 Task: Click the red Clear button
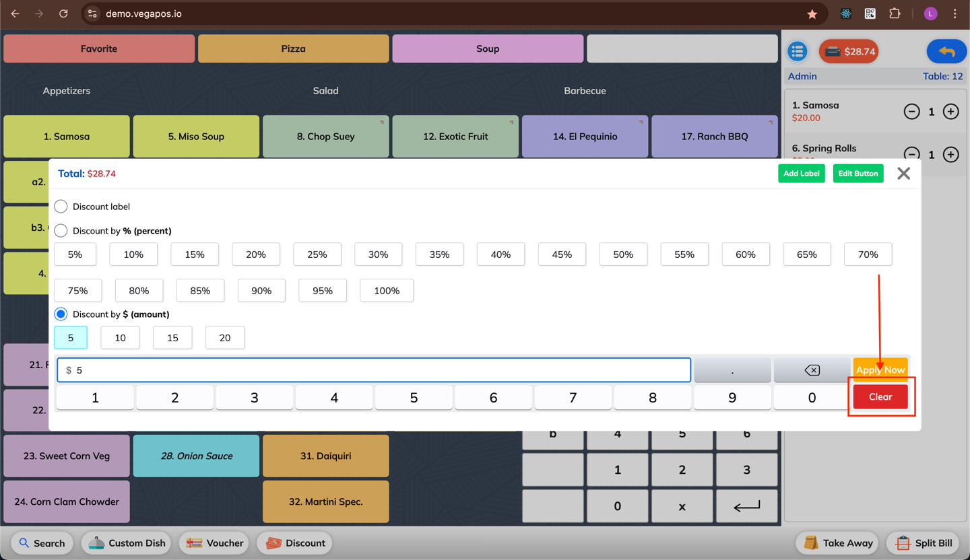click(880, 397)
